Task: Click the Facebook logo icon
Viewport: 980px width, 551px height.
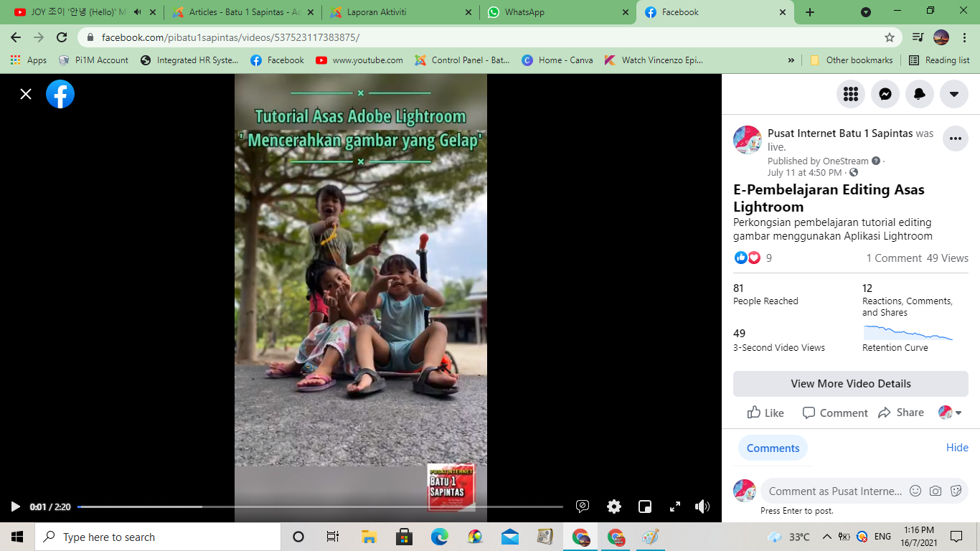Action: click(x=60, y=94)
